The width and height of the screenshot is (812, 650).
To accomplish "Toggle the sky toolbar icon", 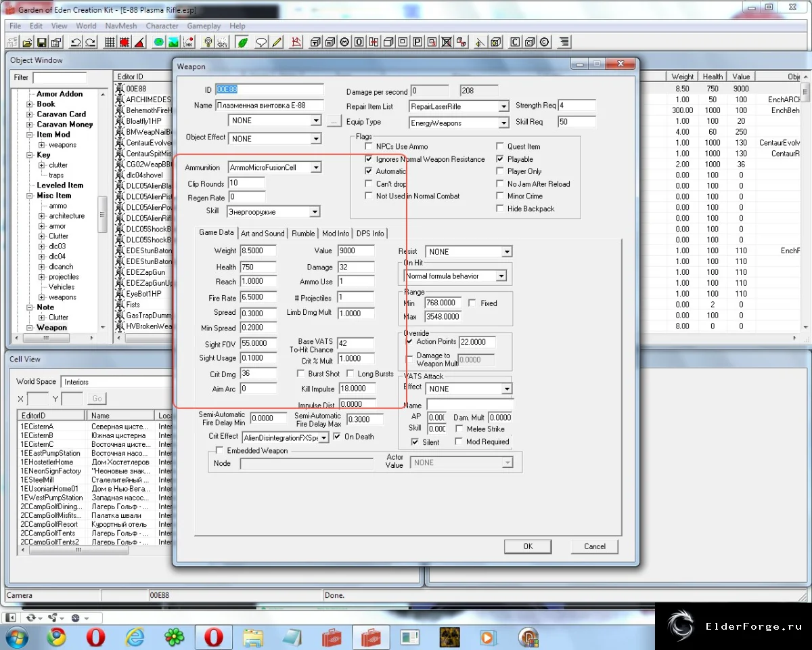I will pos(223,42).
